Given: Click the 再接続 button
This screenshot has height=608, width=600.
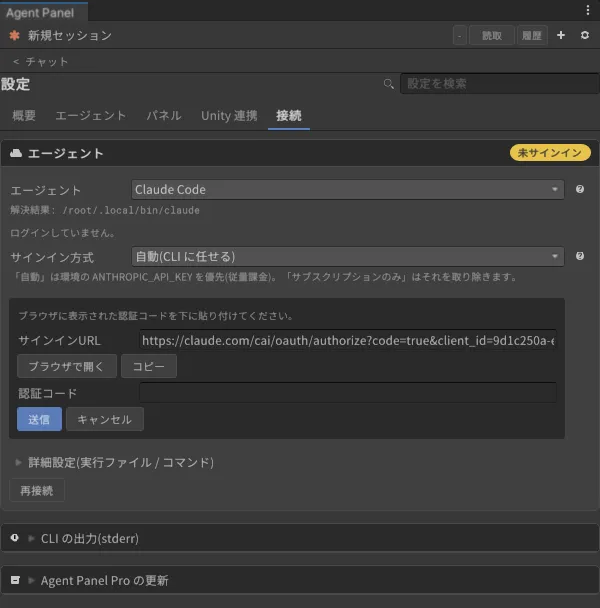Looking at the screenshot, I should click(37, 491).
